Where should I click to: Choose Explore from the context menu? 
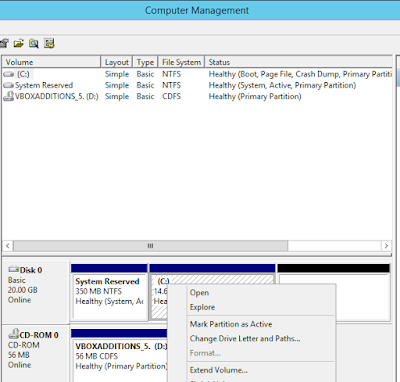click(202, 307)
